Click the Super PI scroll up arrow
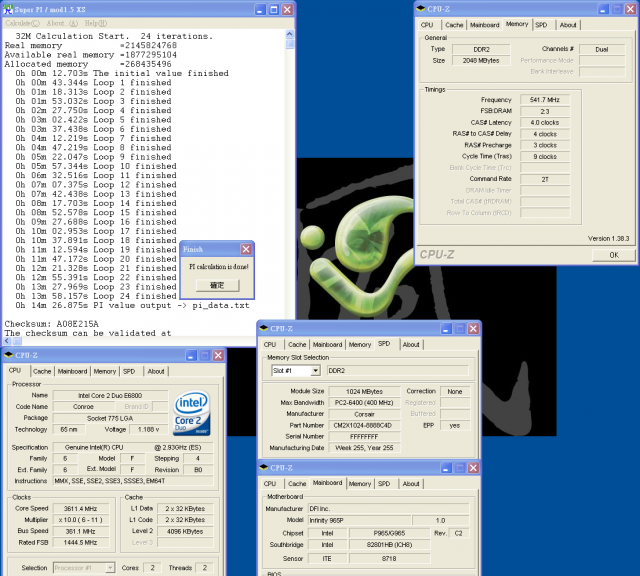640x576 pixels. point(289,34)
